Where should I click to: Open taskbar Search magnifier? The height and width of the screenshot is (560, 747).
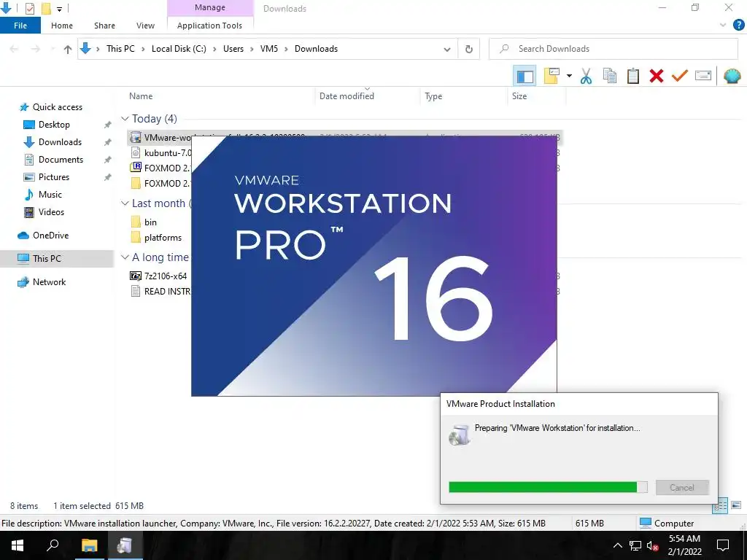pos(53,545)
